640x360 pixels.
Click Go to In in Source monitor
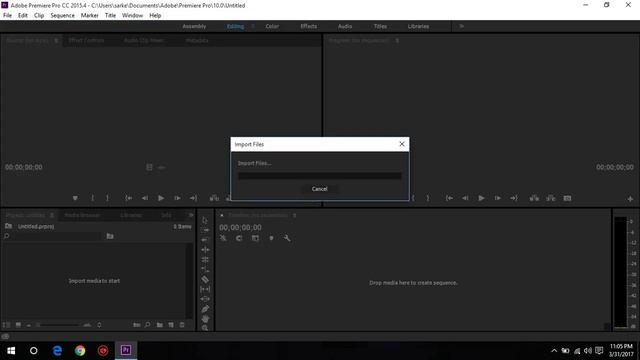tap(129, 198)
